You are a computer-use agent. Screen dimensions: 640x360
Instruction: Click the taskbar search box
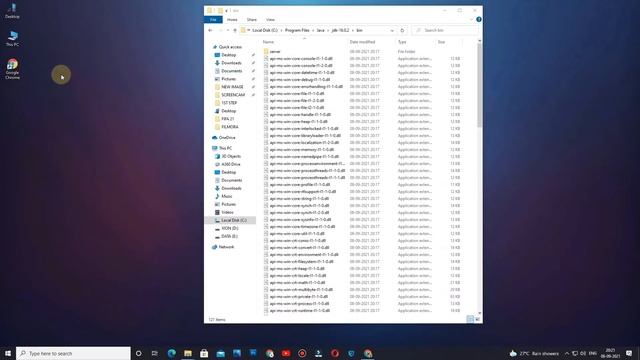coord(73,353)
